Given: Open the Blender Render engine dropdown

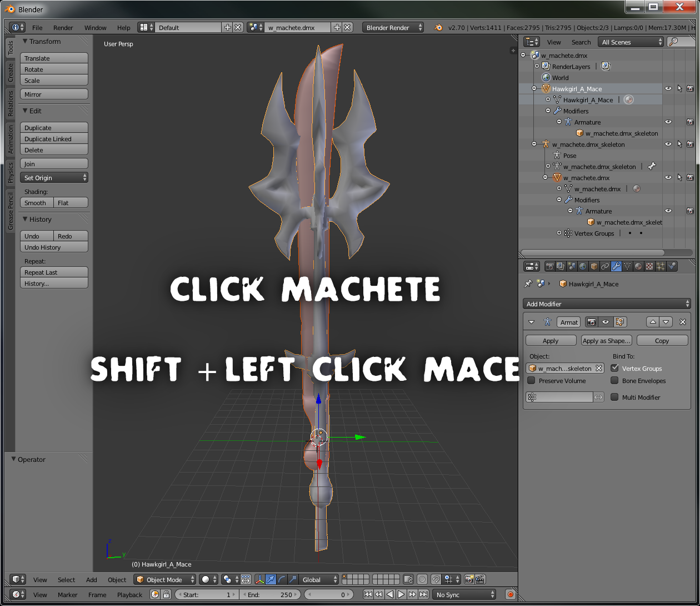Looking at the screenshot, I should [393, 27].
